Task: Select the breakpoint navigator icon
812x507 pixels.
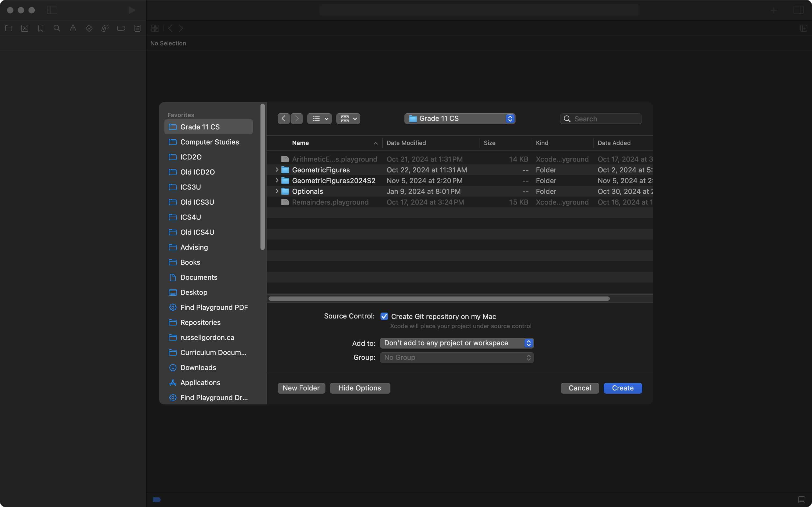Action: pyautogui.click(x=121, y=28)
